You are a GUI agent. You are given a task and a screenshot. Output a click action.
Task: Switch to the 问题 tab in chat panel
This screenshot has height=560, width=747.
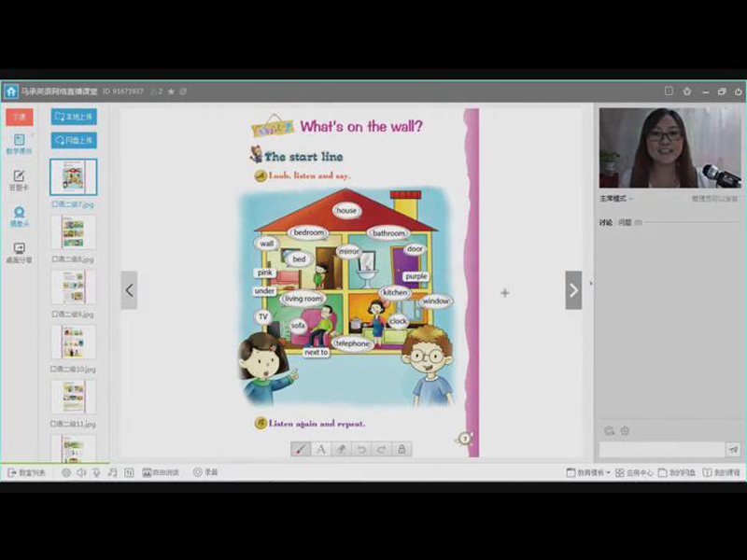pos(625,222)
